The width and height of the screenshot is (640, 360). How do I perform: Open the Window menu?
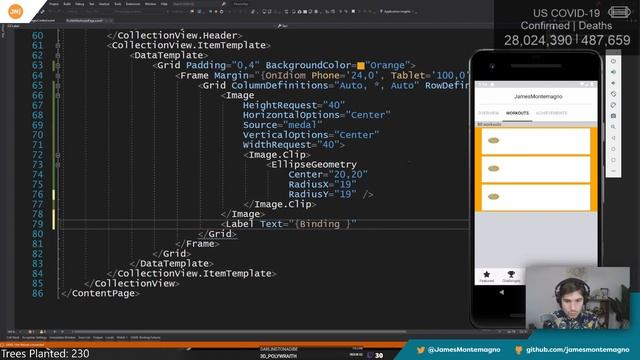[x=150, y=4]
